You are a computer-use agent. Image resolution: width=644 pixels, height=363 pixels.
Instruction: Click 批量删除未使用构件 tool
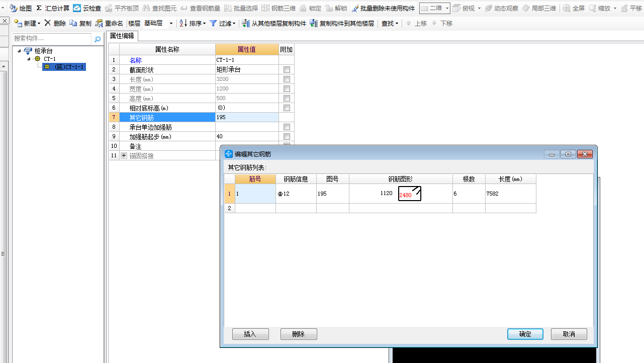pyautogui.click(x=383, y=9)
